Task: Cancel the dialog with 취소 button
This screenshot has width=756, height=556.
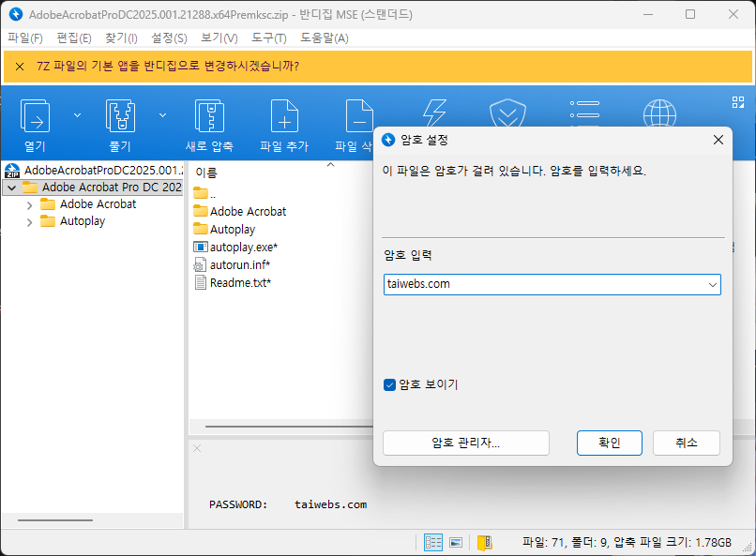Action: (x=687, y=443)
